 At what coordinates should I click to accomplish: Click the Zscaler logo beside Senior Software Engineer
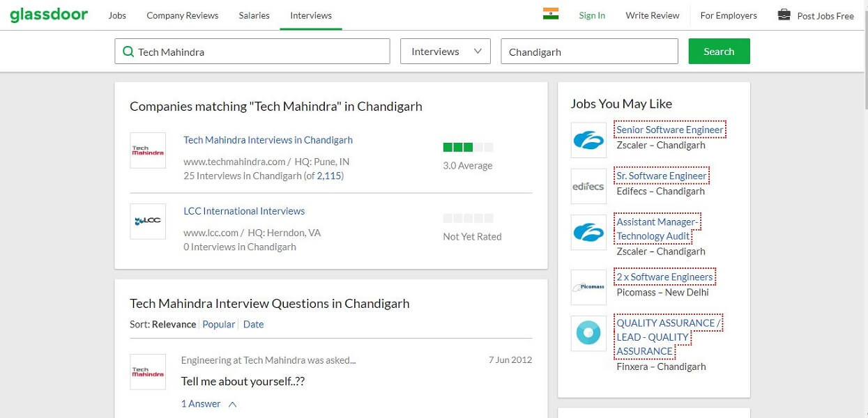point(588,140)
